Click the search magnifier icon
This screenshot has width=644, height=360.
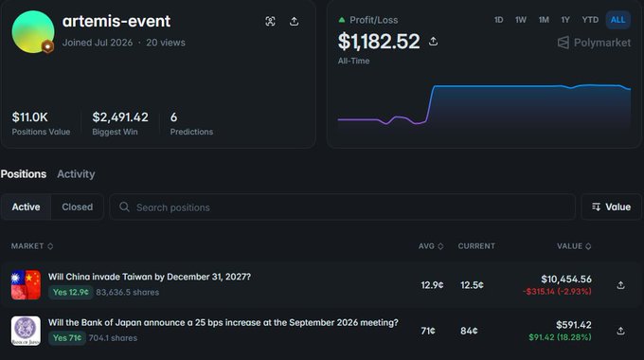tap(124, 207)
